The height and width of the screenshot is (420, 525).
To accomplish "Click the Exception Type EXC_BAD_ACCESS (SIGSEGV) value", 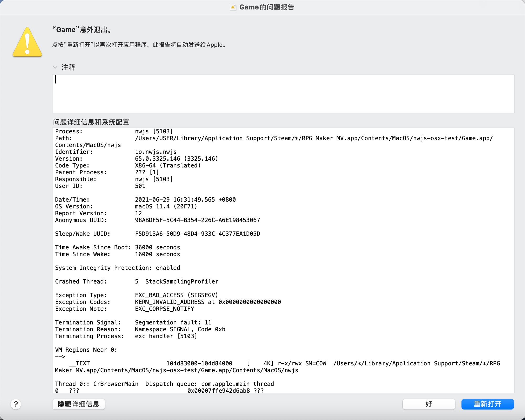I will click(x=176, y=295).
